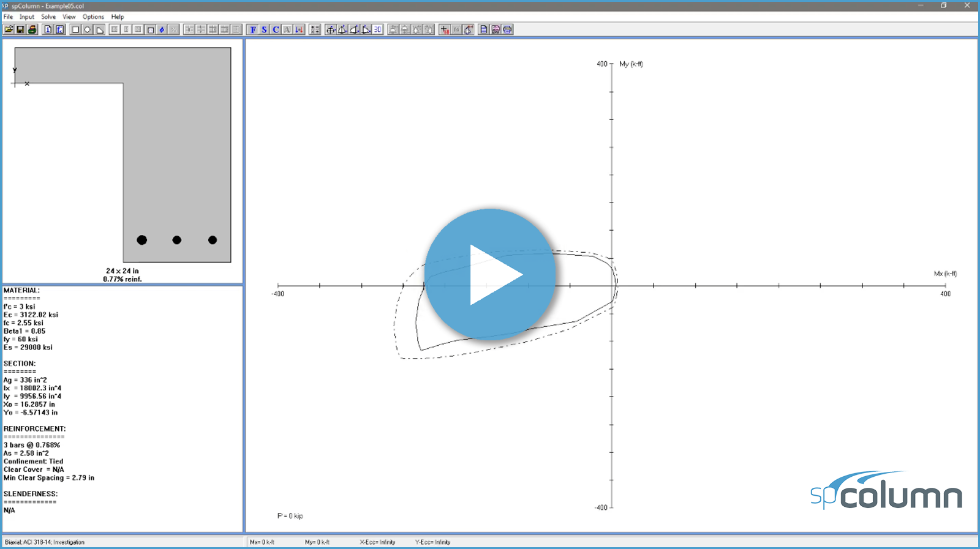
Task: Click the confinement toolbar icon
Action: click(151, 29)
